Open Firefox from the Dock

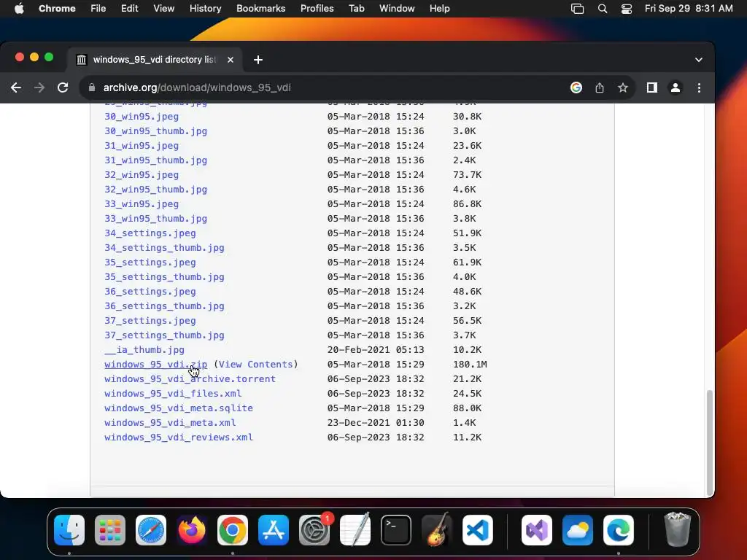tap(192, 530)
